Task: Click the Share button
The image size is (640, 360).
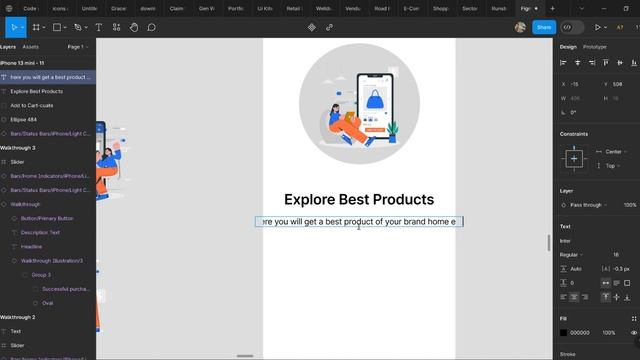Action: [544, 27]
